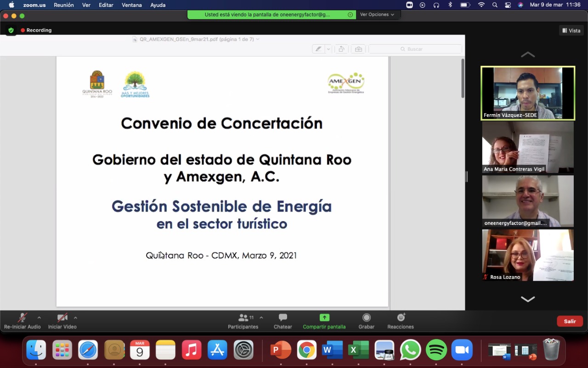
Task: Click the Spotlight search menu bar icon
Action: 495,5
